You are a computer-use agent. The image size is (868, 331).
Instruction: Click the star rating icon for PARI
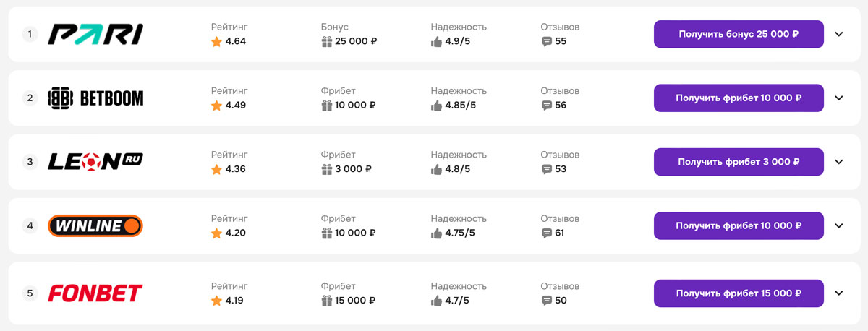click(x=216, y=41)
